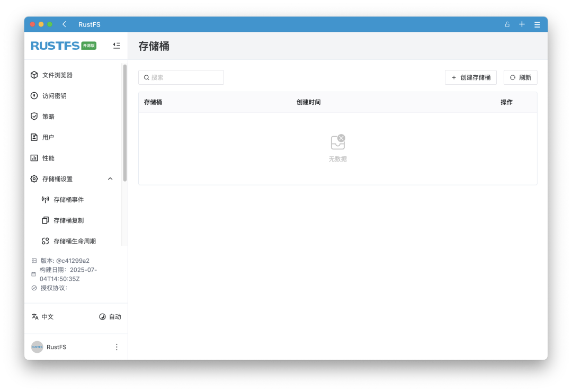572x392 pixels.
Task: Open the RustFS account three-dot menu
Action: click(x=117, y=347)
